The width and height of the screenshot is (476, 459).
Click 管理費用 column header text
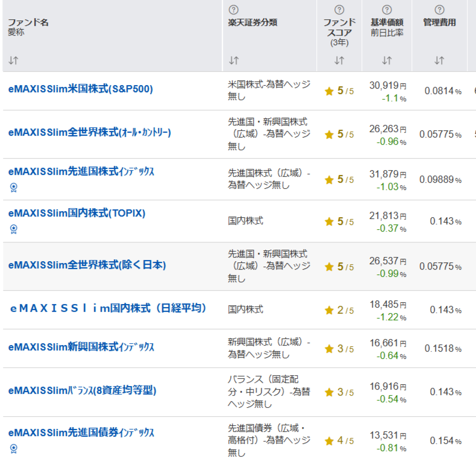[439, 22]
